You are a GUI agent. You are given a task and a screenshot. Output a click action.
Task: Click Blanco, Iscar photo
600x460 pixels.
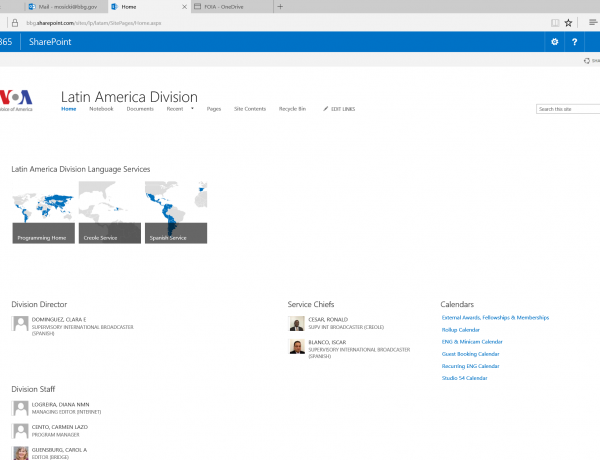(297, 346)
